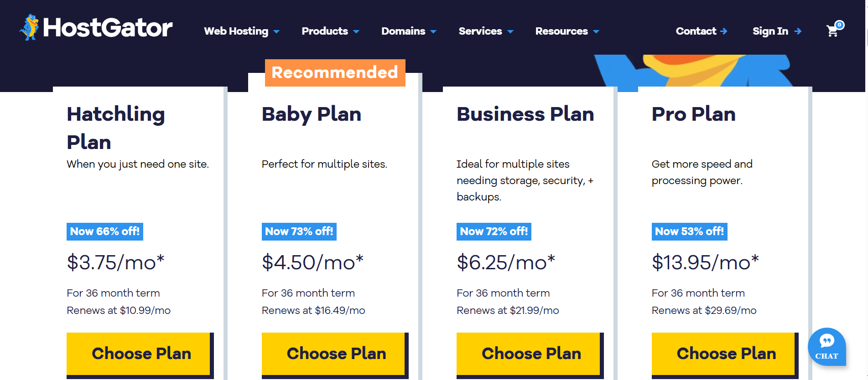Expand the Web Hosting dropdown arrow
Viewport: 868px width, 380px height.
tap(276, 31)
